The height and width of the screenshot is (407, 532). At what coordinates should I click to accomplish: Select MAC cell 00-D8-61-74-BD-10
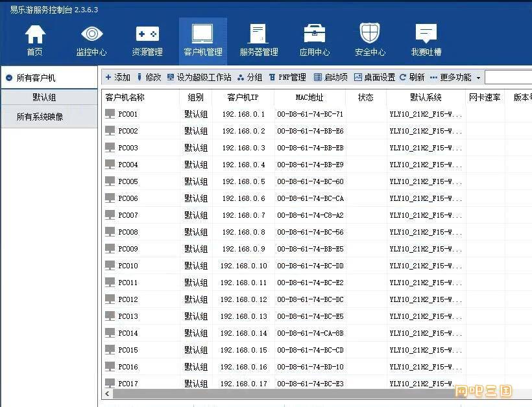[x=310, y=367]
